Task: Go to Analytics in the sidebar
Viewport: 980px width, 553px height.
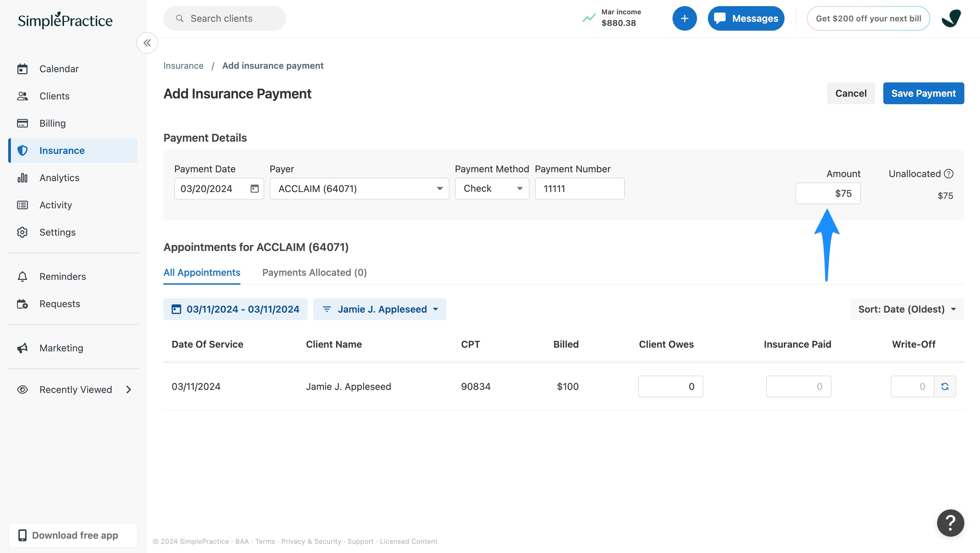Action: (x=73, y=178)
